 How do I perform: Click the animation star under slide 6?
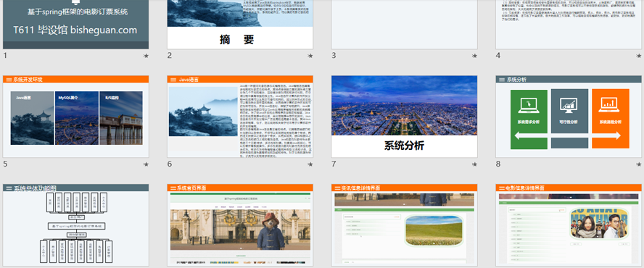tap(310, 164)
